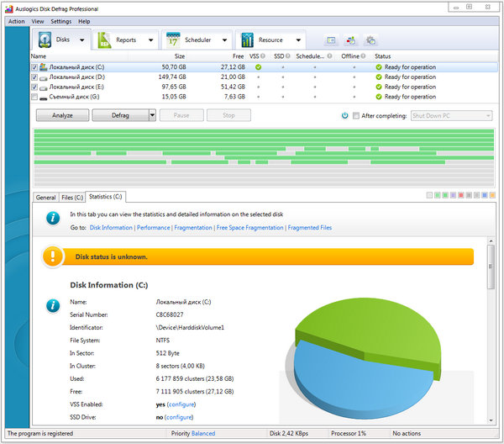Viewport: 504px width, 444px height.
Task: Expand the Defrag button dropdown arrow
Action: (x=152, y=115)
